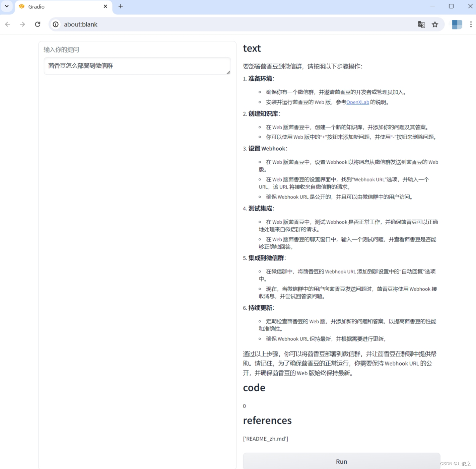The width and height of the screenshot is (476, 469).
Task: Click bullet '定期检查茴香豆的 Web 版'
Action: [x=347, y=325]
